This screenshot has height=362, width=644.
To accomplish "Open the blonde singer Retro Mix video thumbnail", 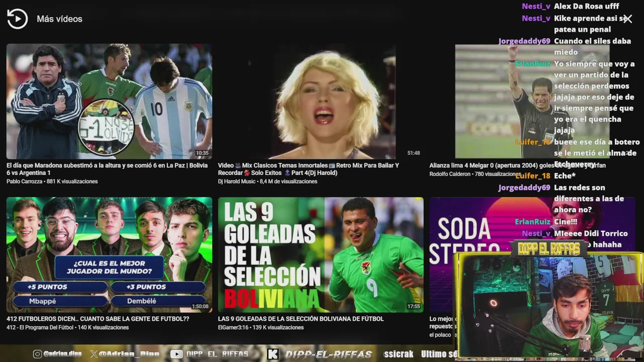I will coord(320,101).
